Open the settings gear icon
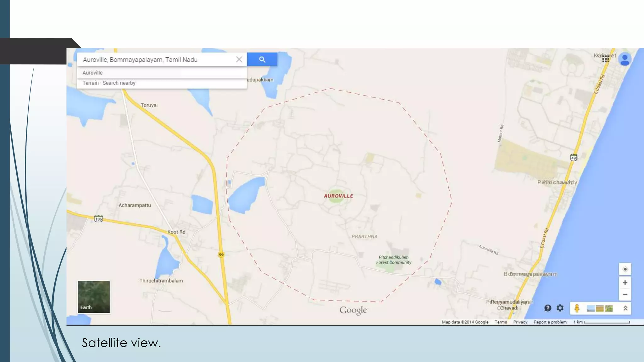This screenshot has height=362, width=644. pyautogui.click(x=560, y=308)
